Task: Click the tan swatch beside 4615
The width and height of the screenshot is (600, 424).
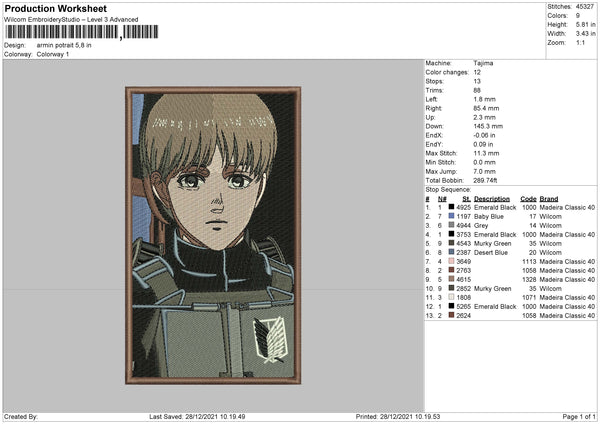Action: pos(451,279)
